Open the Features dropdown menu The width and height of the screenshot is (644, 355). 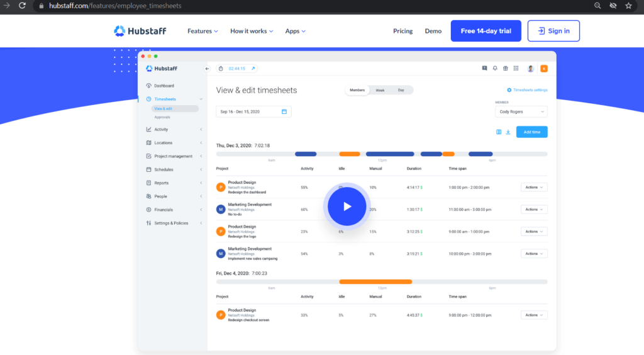tap(203, 31)
